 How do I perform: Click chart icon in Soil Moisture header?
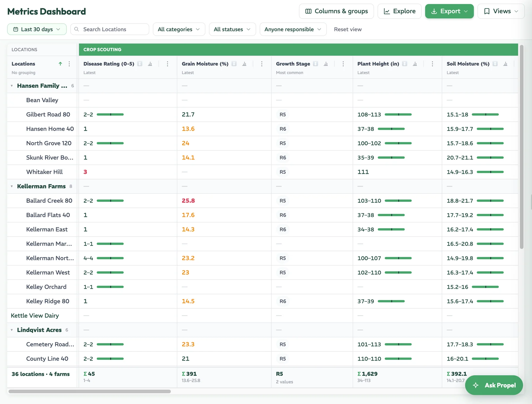(505, 64)
